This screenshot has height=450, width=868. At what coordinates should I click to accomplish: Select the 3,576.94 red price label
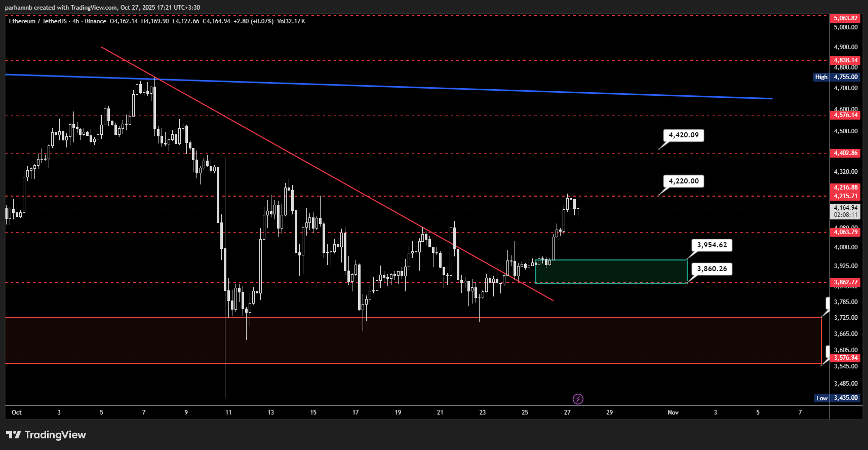tap(846, 358)
